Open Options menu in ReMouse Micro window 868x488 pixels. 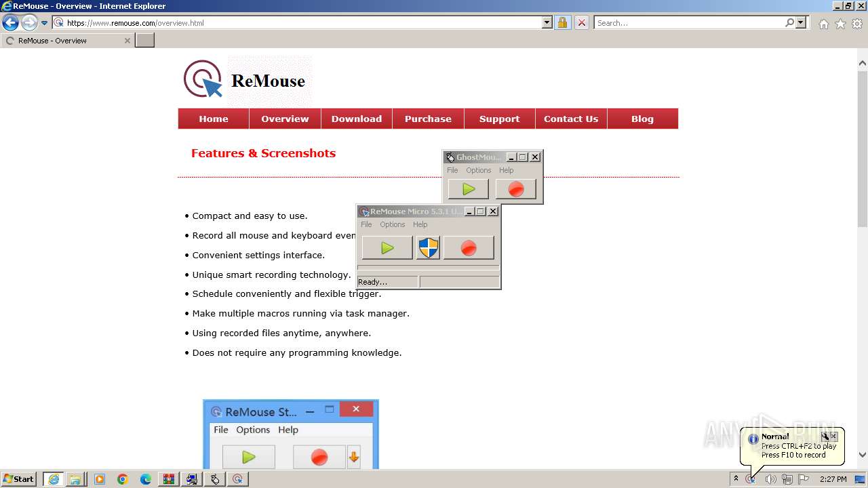point(392,224)
